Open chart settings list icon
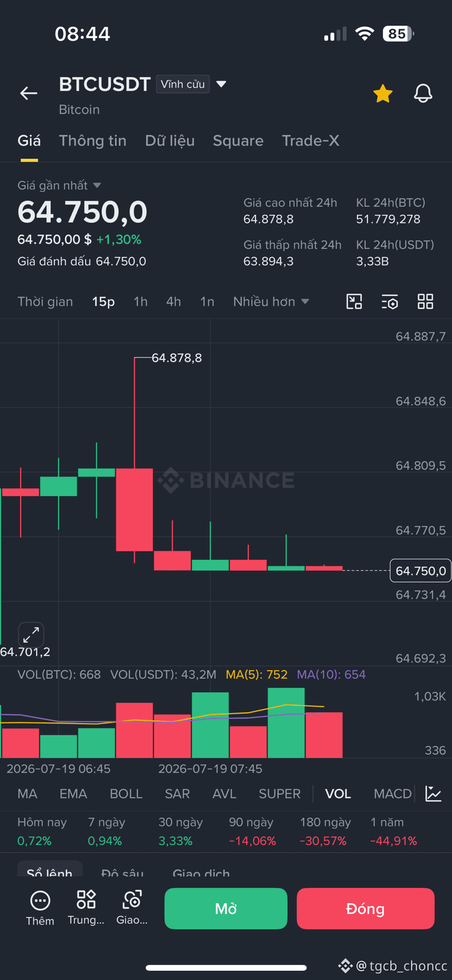Screen dimensions: 452x980 coord(390,301)
